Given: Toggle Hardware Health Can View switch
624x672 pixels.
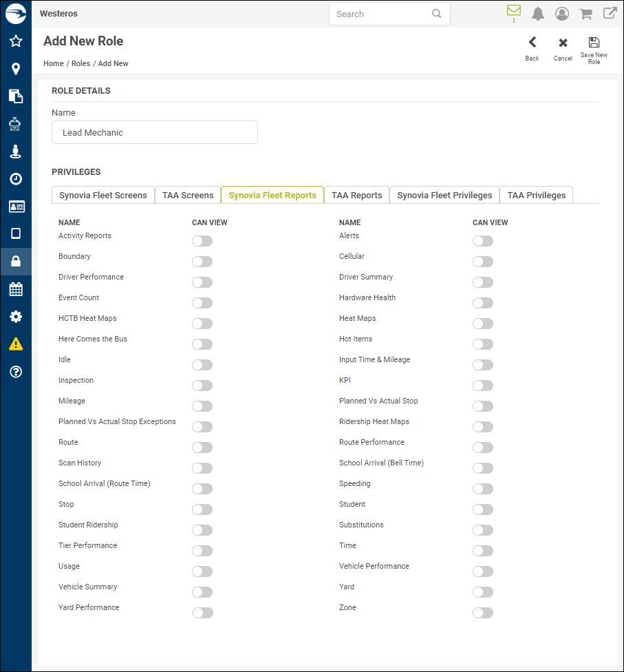Looking at the screenshot, I should 483,303.
